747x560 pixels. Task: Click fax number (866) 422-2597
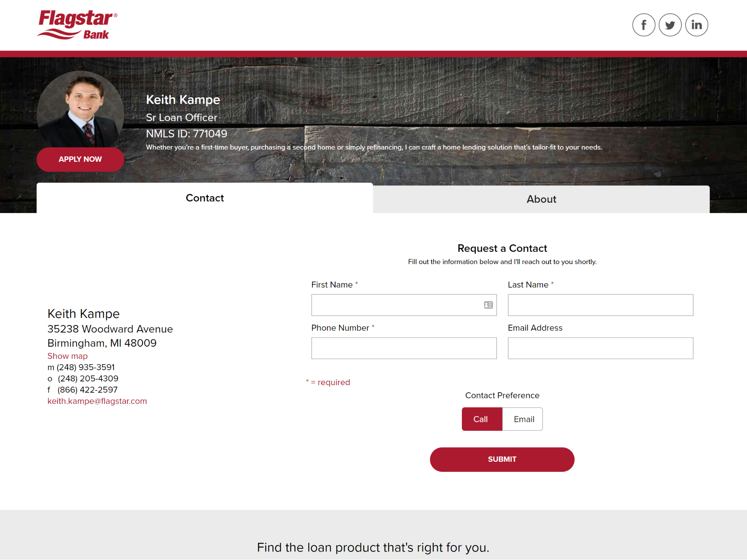click(x=87, y=390)
